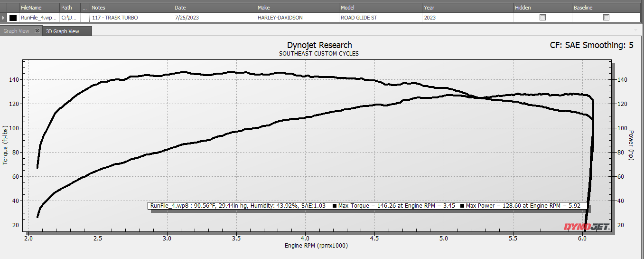Image resolution: width=644 pixels, height=259 pixels.
Task: Click the Path column header
Action: (70, 8)
